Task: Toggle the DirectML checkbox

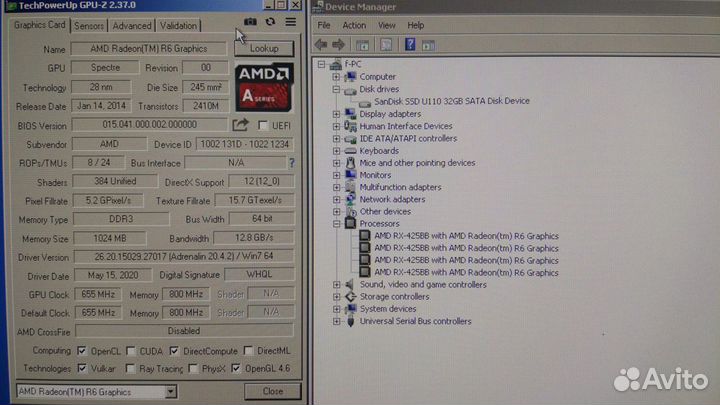Action: click(x=248, y=351)
